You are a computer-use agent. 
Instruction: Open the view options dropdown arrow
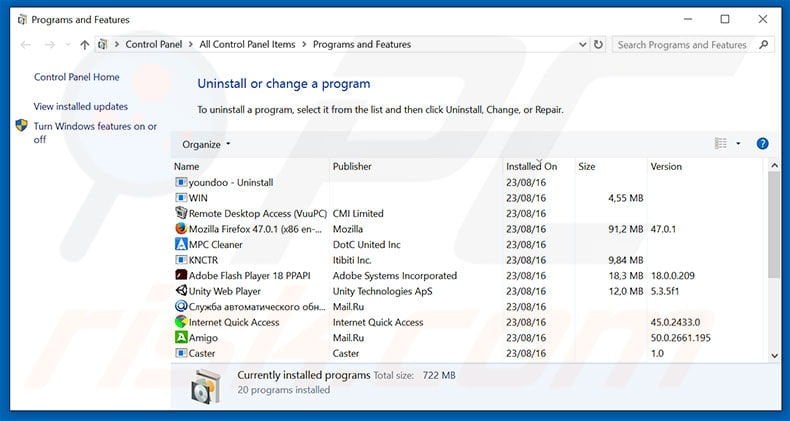(x=738, y=144)
